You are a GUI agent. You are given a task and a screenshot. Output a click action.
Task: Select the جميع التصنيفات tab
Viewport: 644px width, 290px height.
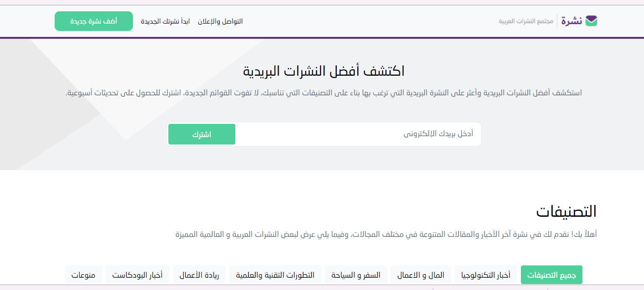(551, 275)
